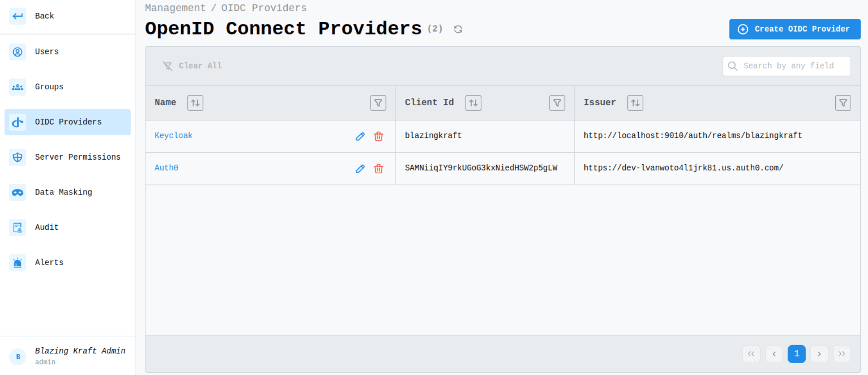Go to Alerts menu item
Screen dimensions: 868x375
tap(68, 263)
